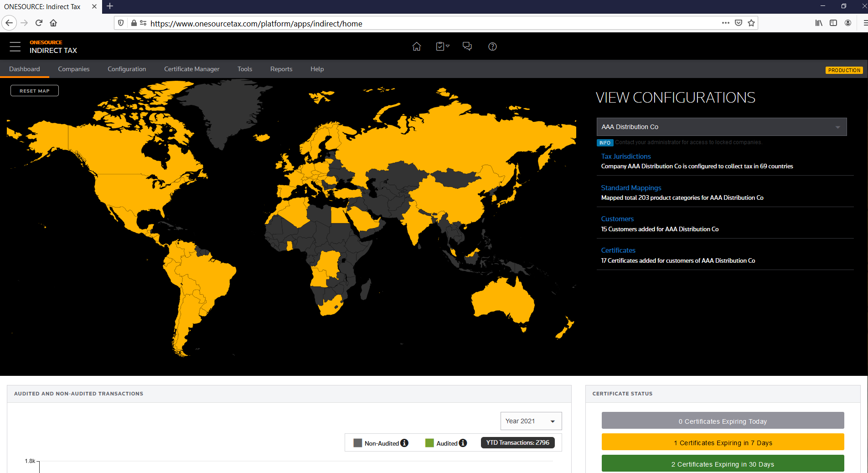Click the tracking protection shield icon
The image size is (868, 473).
[121, 23]
